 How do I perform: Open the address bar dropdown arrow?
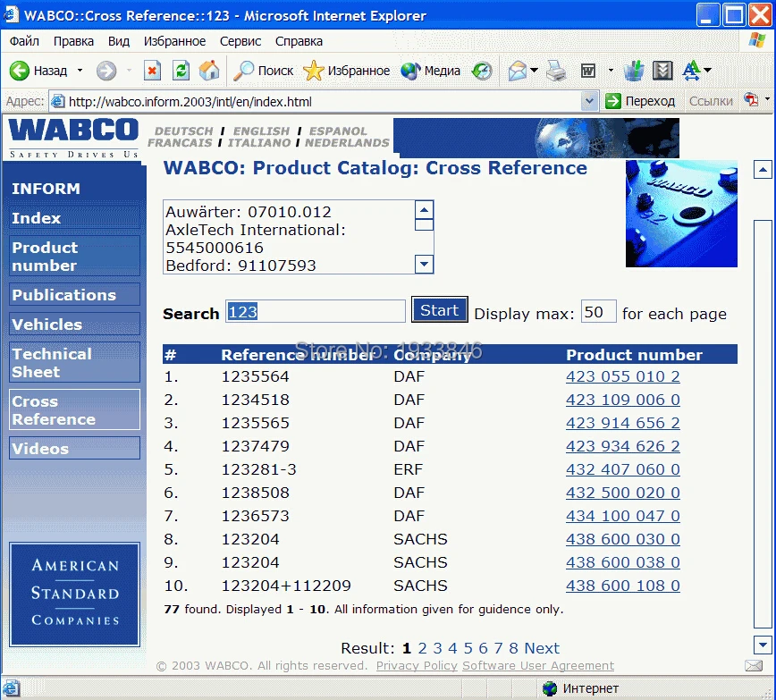589,101
